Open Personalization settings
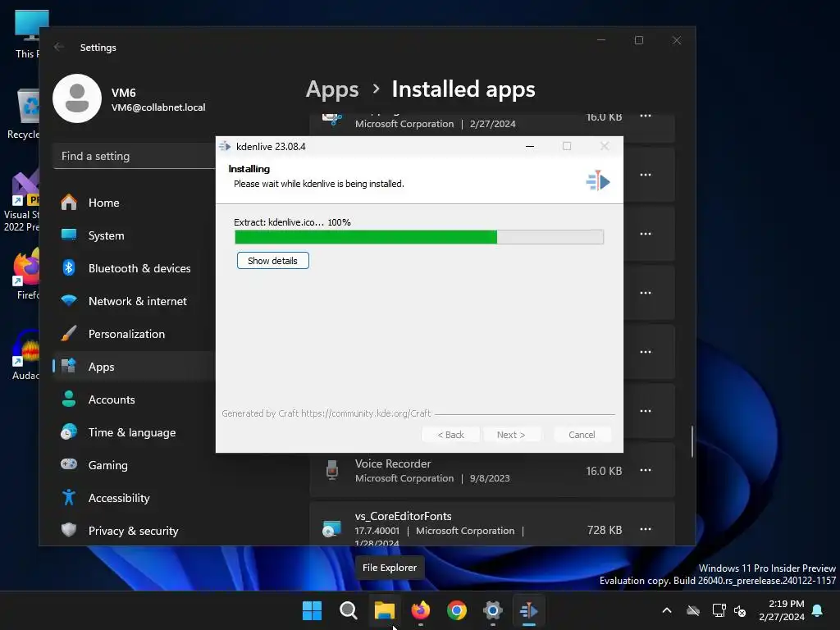 pos(134,335)
